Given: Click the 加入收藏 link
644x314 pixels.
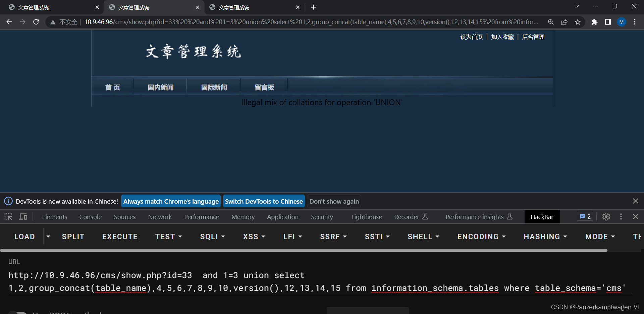Looking at the screenshot, I should (502, 37).
